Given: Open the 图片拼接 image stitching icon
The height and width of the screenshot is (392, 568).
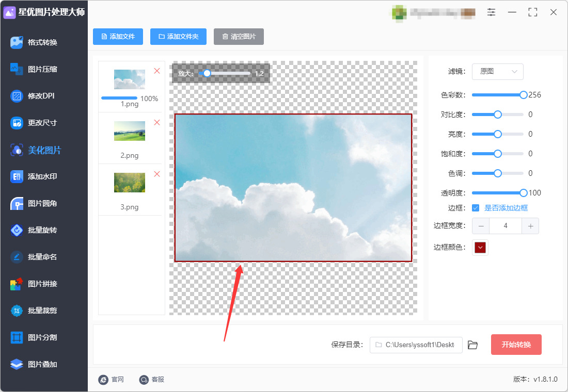Looking at the screenshot, I should pyautogui.click(x=17, y=284).
